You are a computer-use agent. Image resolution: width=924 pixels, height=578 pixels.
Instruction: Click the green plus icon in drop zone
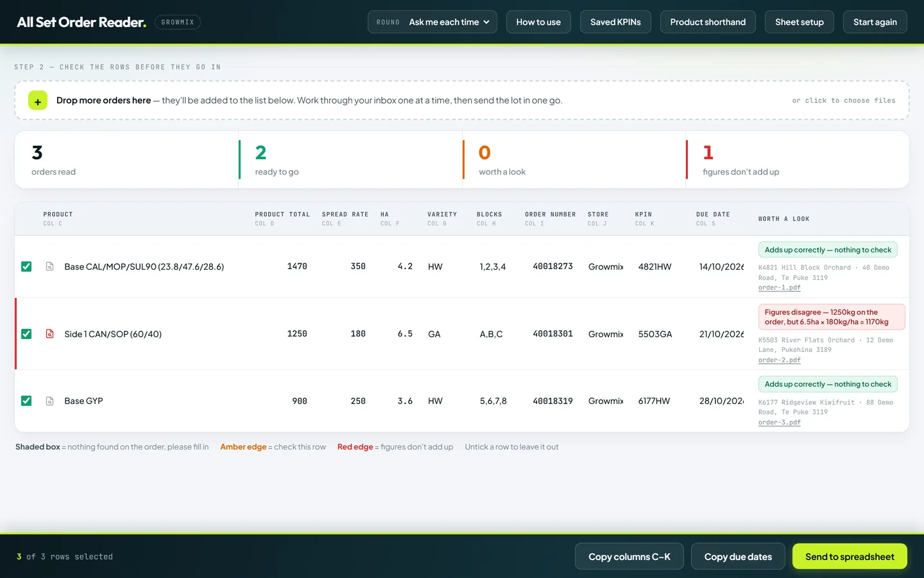(38, 101)
